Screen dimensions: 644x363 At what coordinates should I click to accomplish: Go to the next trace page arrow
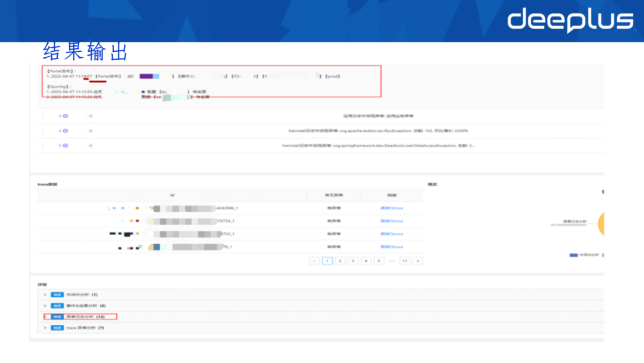point(417,261)
